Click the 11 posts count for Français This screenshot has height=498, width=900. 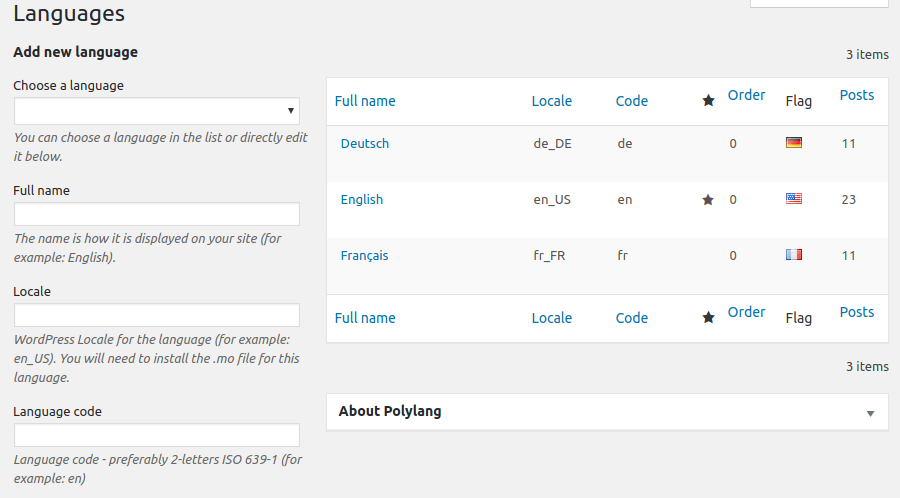849,256
